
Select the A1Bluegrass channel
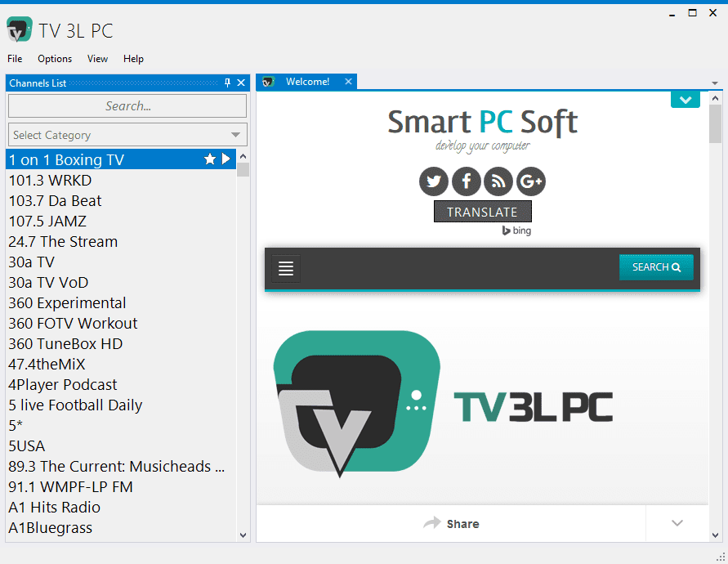coord(121,528)
